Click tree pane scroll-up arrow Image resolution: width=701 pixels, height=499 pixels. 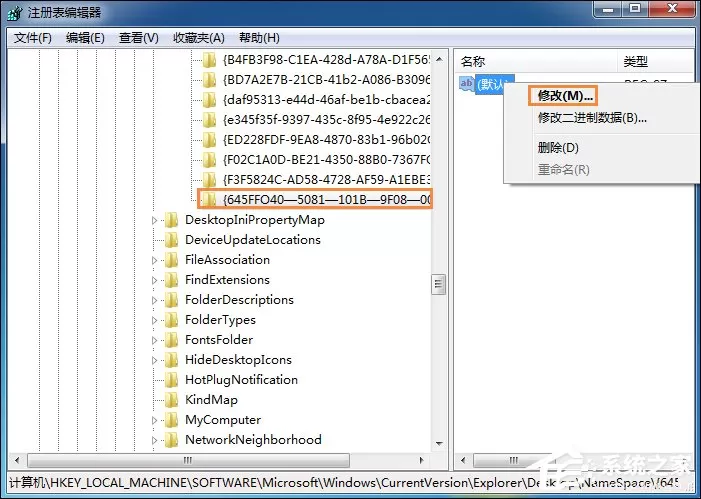point(439,59)
